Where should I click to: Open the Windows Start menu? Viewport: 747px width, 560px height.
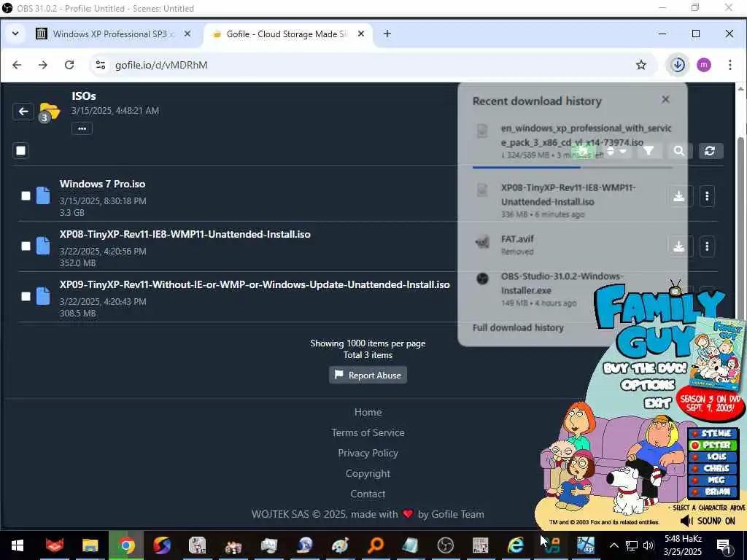tap(18, 545)
